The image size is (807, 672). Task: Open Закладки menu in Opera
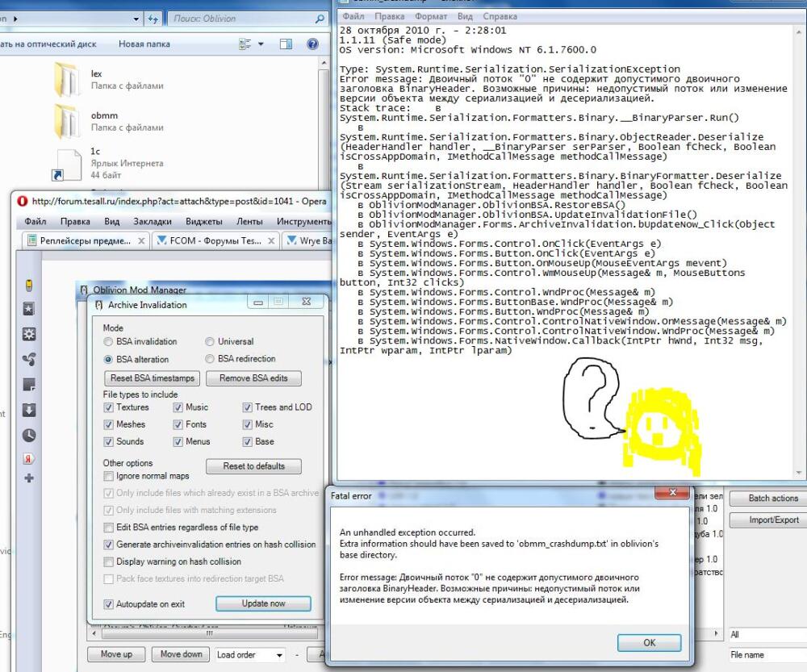(153, 221)
